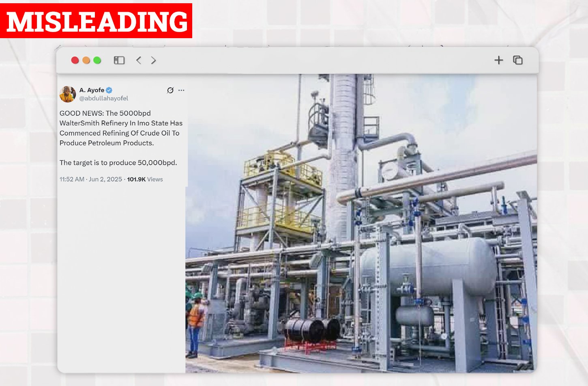The width and height of the screenshot is (588, 386).
Task: Show tab overview with overlapping squares icon
Action: (518, 60)
